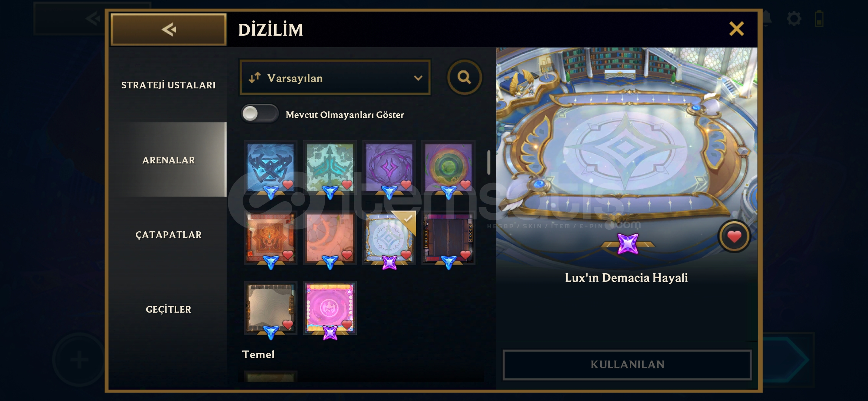Expand the sort list chevron arrow
The height and width of the screenshot is (401, 868).
[x=418, y=78]
